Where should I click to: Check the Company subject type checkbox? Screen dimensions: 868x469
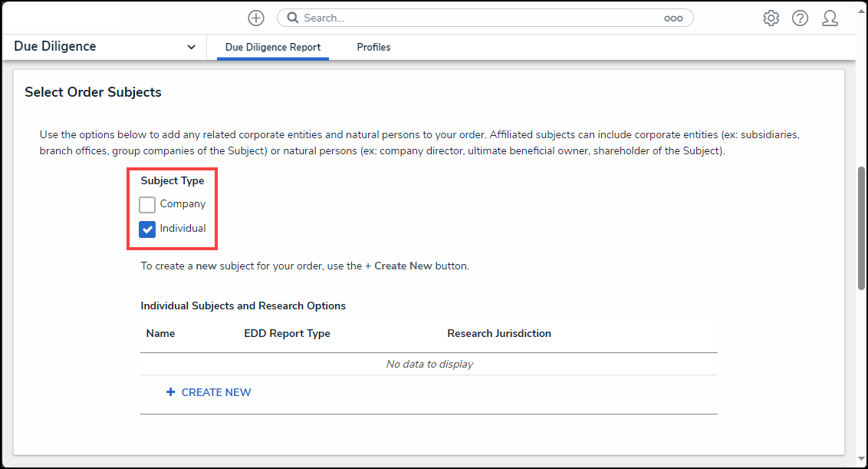click(x=147, y=204)
